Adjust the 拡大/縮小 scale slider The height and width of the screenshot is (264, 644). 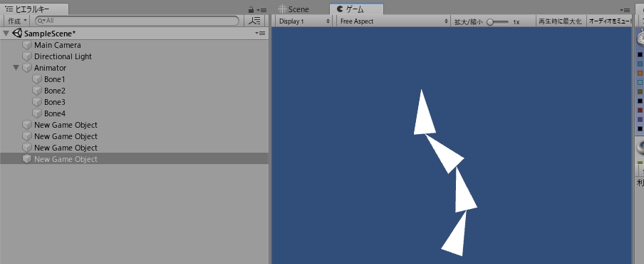click(x=498, y=22)
